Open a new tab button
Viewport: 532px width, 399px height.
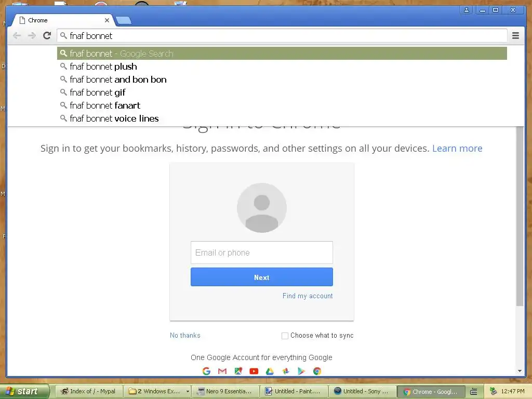pos(124,21)
